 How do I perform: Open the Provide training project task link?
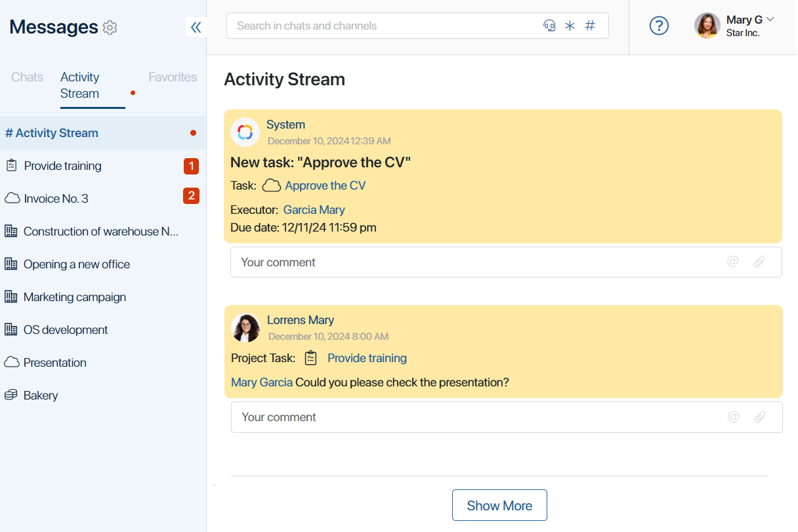[367, 358]
